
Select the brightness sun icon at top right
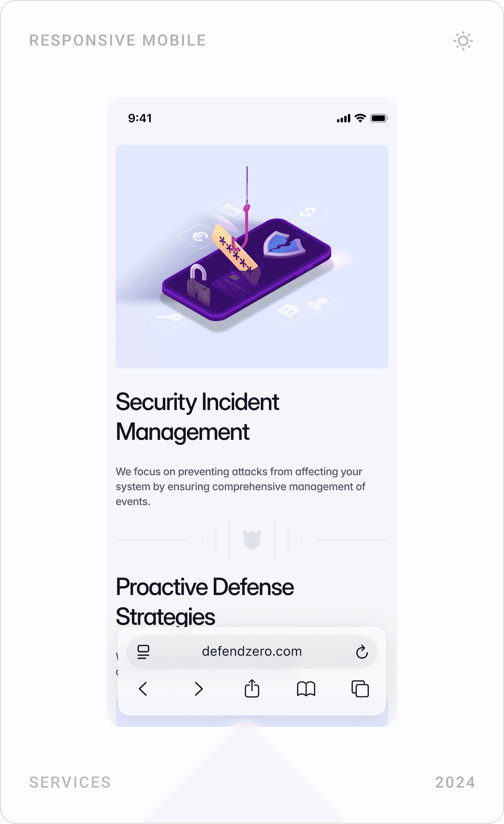point(463,41)
